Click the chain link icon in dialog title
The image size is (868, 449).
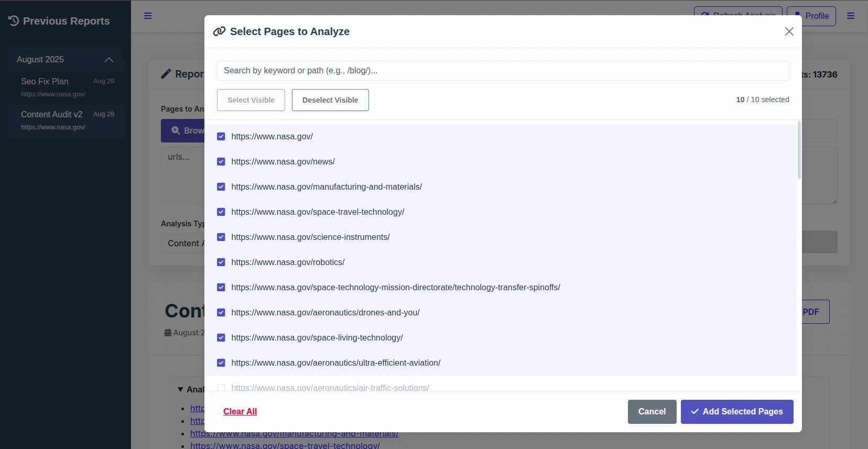click(x=219, y=31)
